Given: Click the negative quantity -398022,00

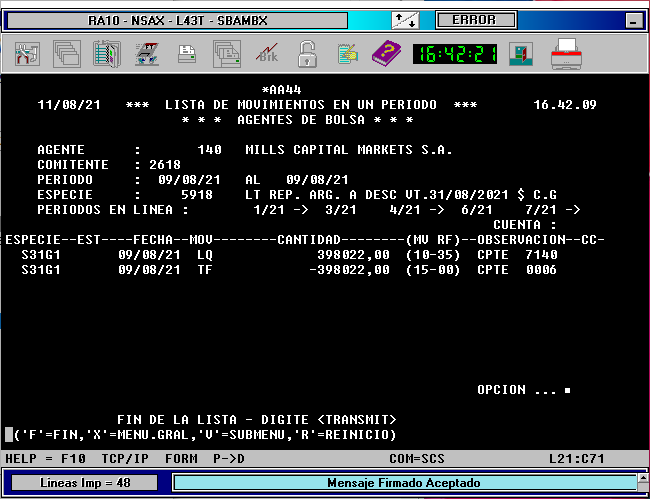Looking at the screenshot, I should point(349,270).
